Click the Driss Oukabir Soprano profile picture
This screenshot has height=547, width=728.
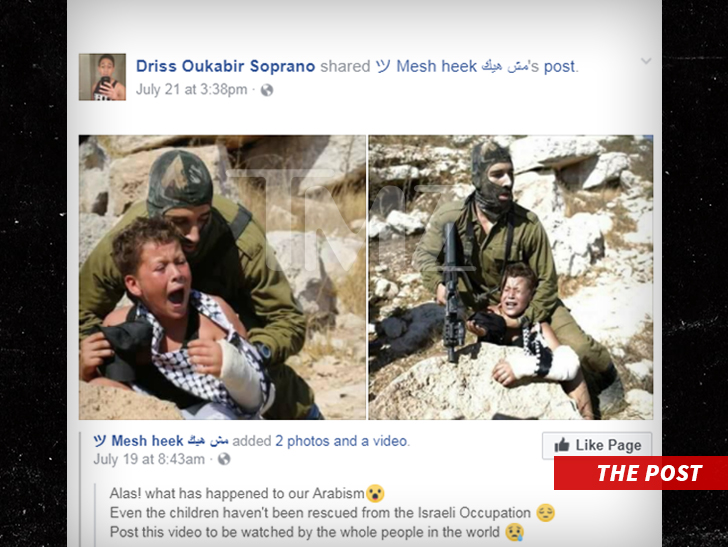pyautogui.click(x=103, y=77)
